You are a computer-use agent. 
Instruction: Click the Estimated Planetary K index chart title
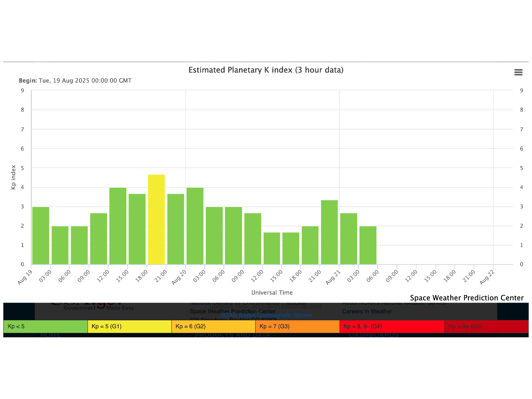click(x=266, y=70)
